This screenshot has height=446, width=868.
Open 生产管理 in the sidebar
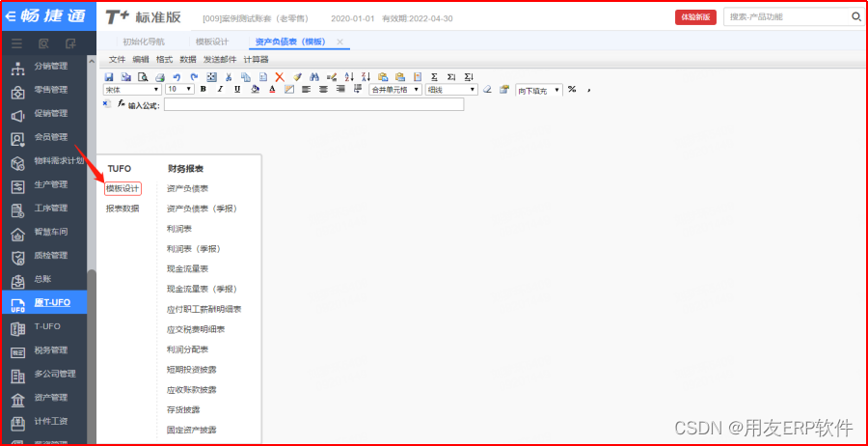point(51,184)
